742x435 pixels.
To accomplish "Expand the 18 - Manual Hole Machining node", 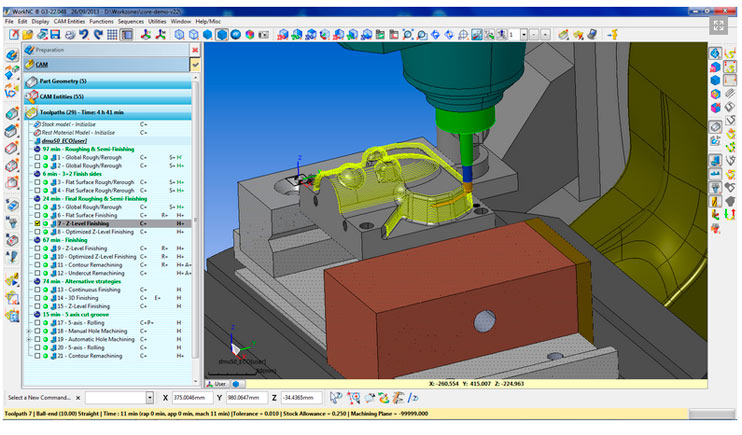I will point(29,331).
